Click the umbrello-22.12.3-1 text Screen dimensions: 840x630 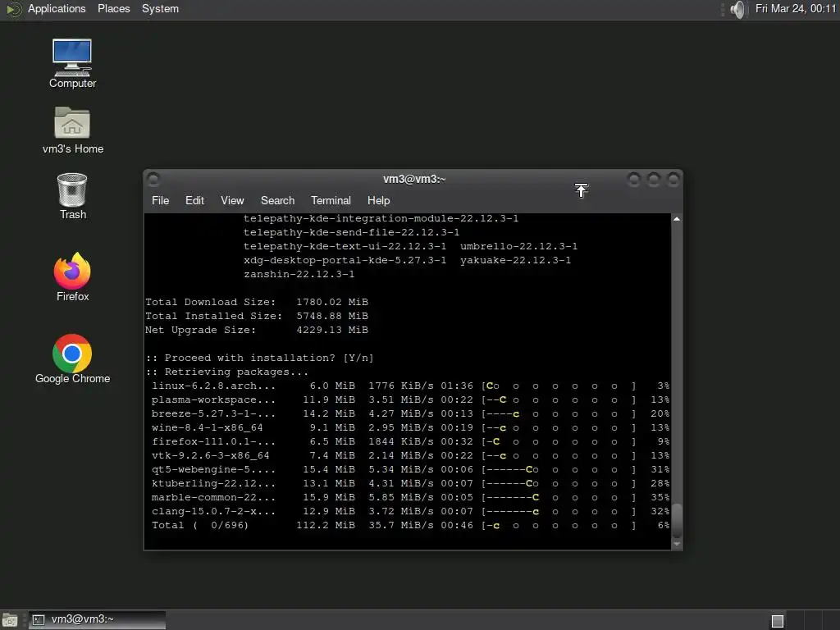pyautogui.click(x=518, y=246)
